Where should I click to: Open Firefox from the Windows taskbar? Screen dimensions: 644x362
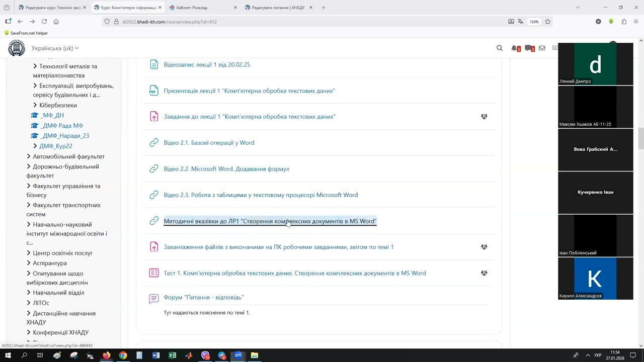[x=107, y=355]
